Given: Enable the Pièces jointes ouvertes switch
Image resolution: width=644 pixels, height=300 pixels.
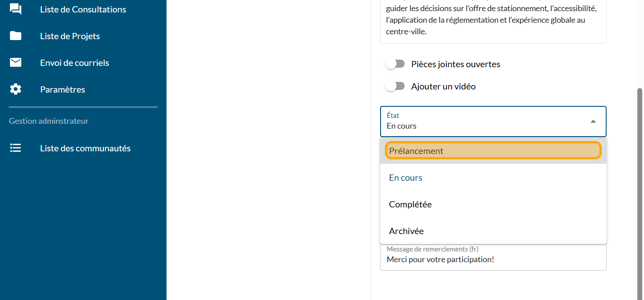Looking at the screenshot, I should point(395,64).
